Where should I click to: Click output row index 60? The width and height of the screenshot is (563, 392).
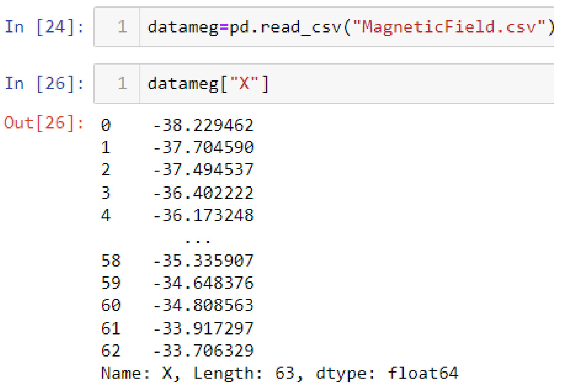pyautogui.click(x=111, y=305)
